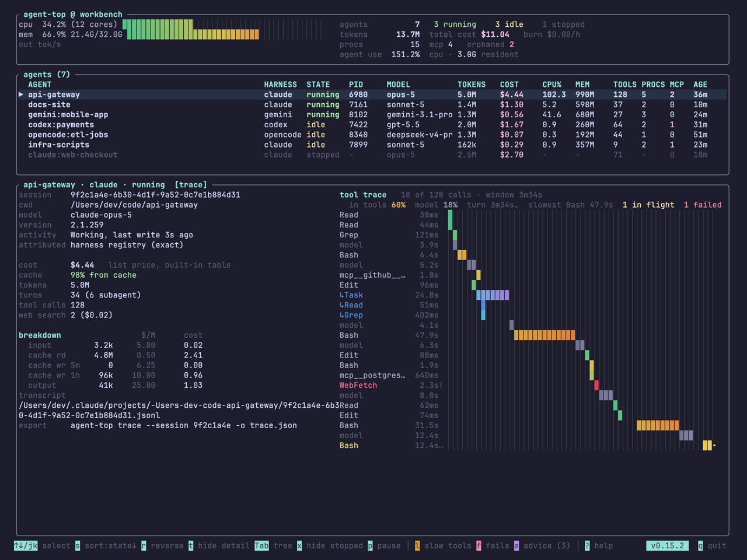Sort by the STATE column header
This screenshot has width=747, height=560.
[x=318, y=85]
